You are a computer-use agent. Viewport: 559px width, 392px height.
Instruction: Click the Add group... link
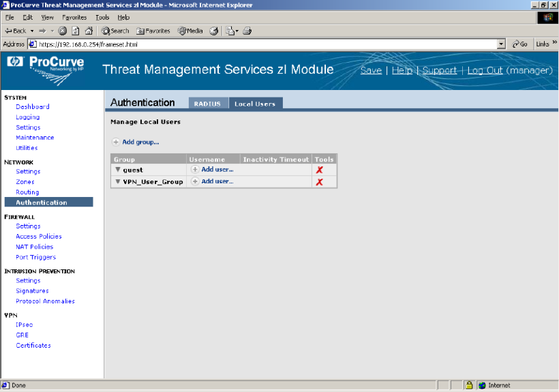140,142
